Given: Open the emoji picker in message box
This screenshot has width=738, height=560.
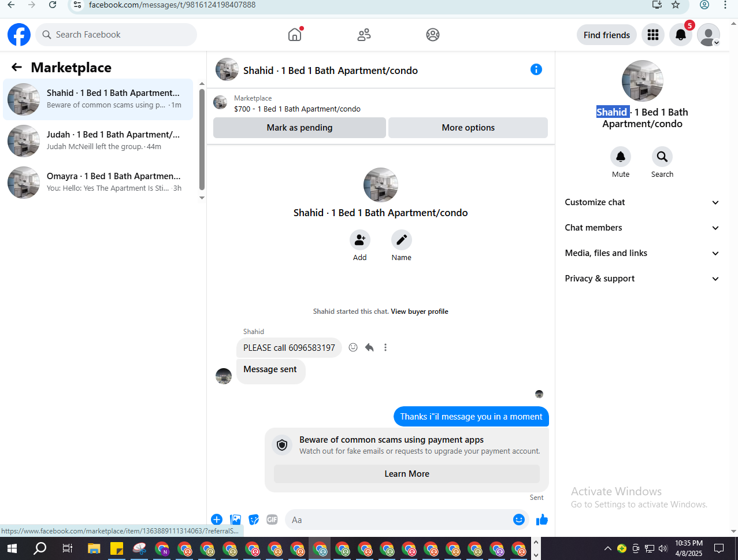Looking at the screenshot, I should pyautogui.click(x=519, y=520).
